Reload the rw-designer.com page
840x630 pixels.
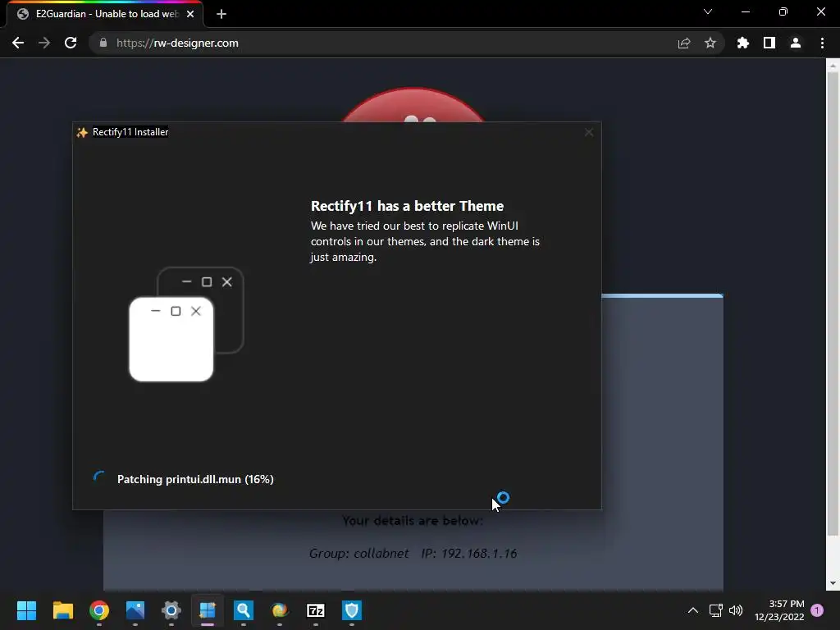pos(71,43)
